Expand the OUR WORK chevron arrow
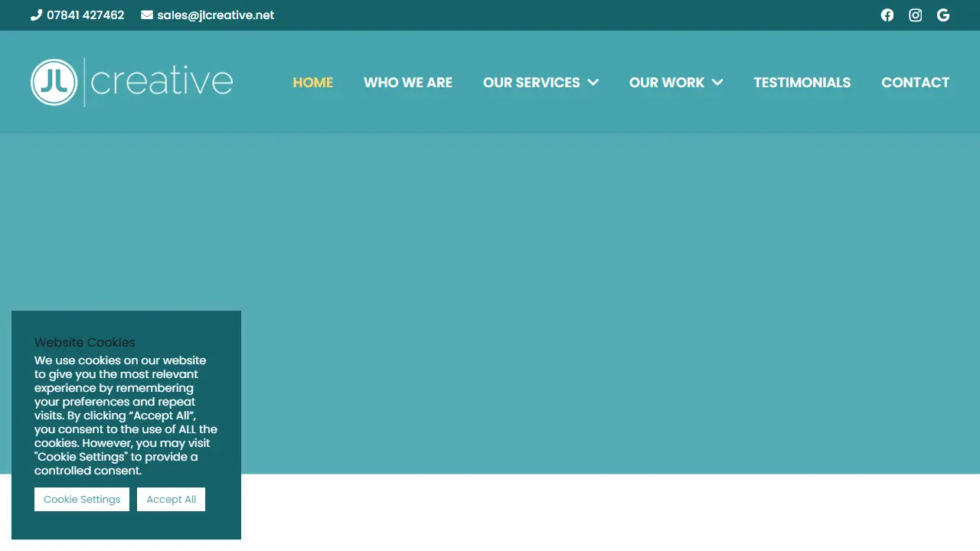This screenshot has height=551, width=980. click(x=717, y=83)
